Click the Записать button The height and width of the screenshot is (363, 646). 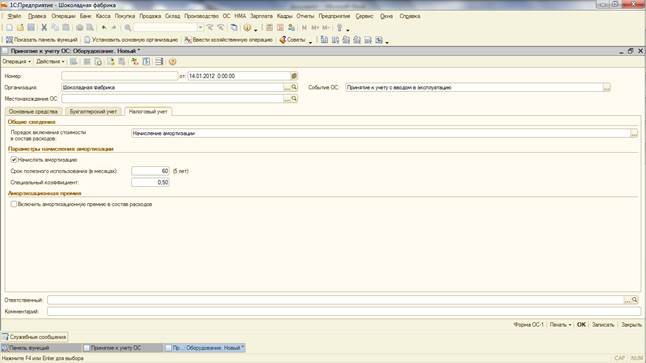[x=603, y=325]
